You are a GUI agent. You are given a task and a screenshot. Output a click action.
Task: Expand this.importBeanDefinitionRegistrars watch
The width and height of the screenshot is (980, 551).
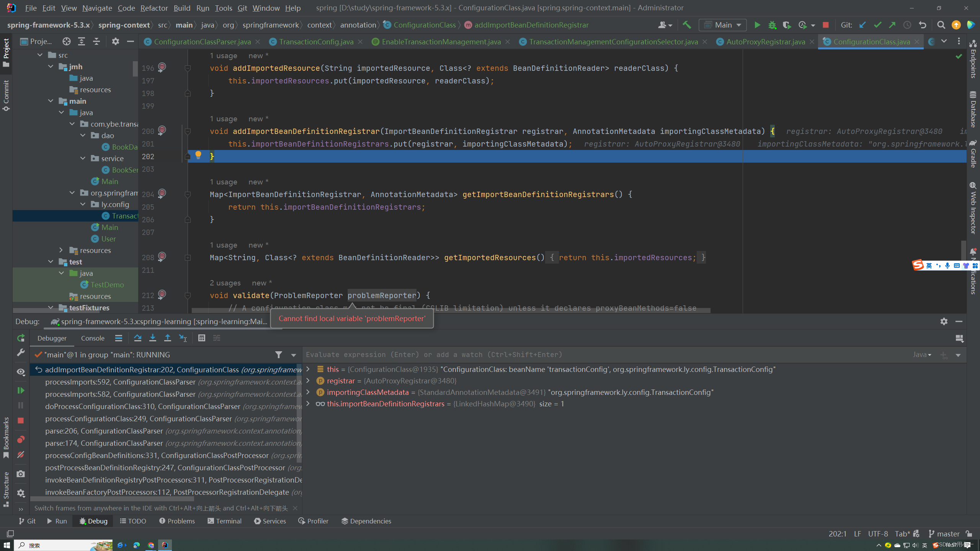click(x=308, y=404)
